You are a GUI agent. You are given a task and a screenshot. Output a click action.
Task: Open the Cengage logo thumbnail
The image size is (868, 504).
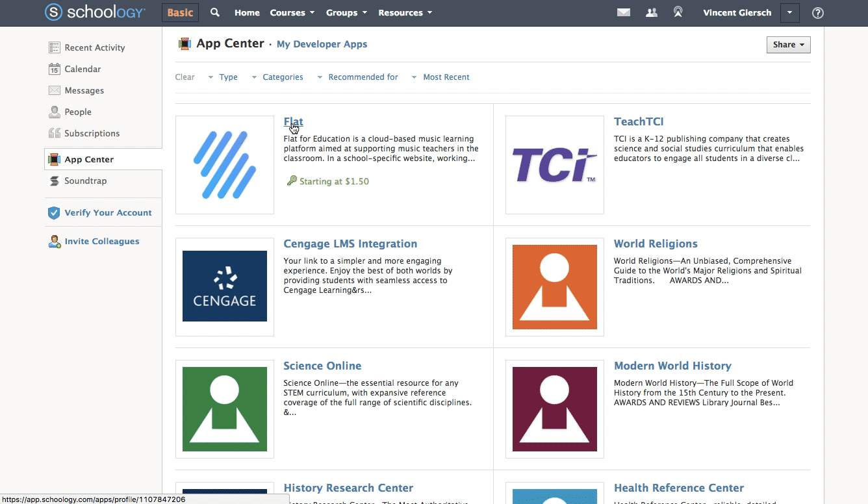click(225, 286)
